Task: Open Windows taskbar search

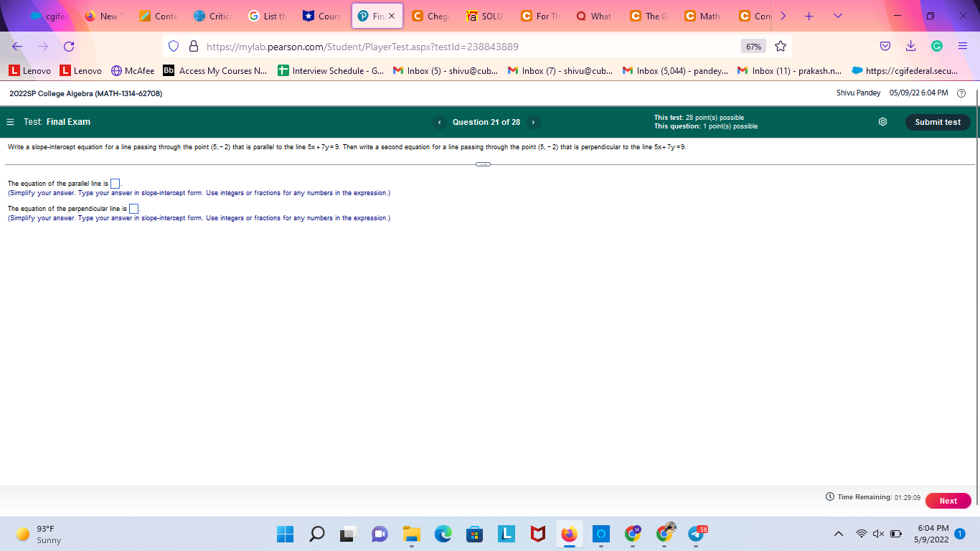Action: (x=317, y=534)
